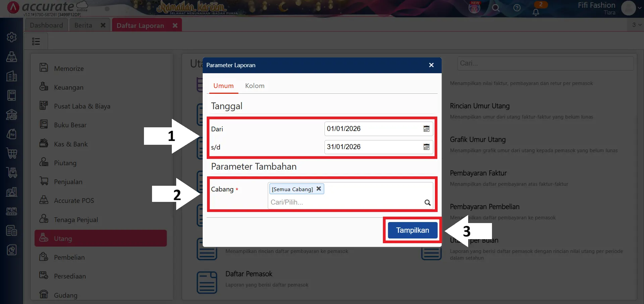Open the Fifi Fashion account dropdown
The width and height of the screenshot is (644, 304).
click(x=630, y=8)
